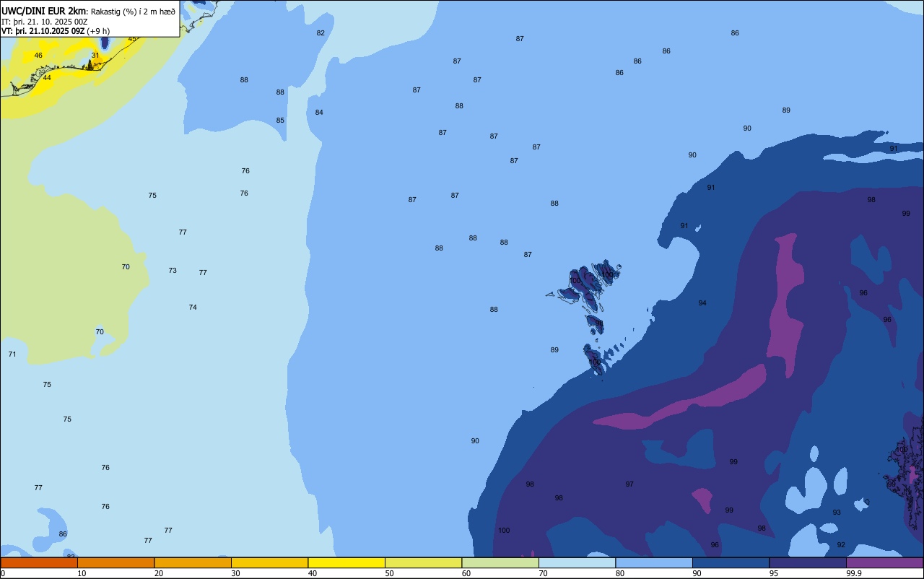Pick the 95–99.9 indigo legend swatch
924x579 pixels.
(x=808, y=562)
